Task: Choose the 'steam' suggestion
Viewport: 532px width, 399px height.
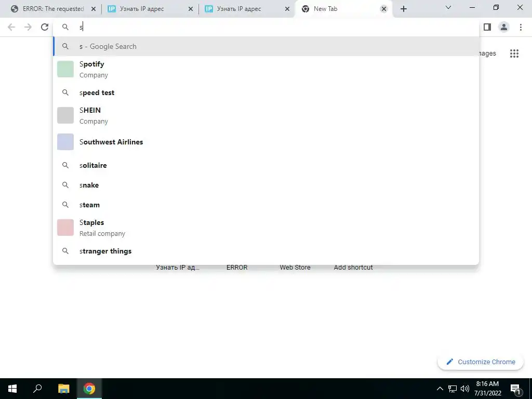Action: tap(266, 205)
